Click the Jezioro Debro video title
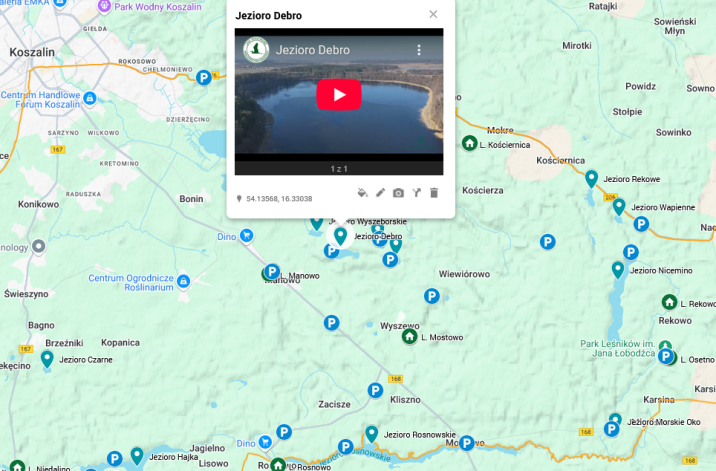 coord(313,50)
